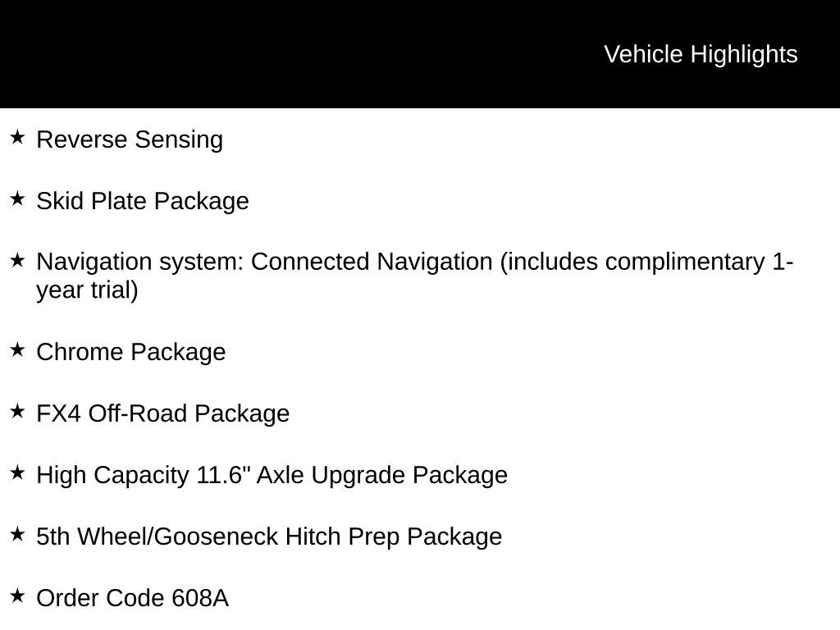Image resolution: width=840 pixels, height=630 pixels.
Task: Click the star next to Navigation system
Action: point(17,260)
